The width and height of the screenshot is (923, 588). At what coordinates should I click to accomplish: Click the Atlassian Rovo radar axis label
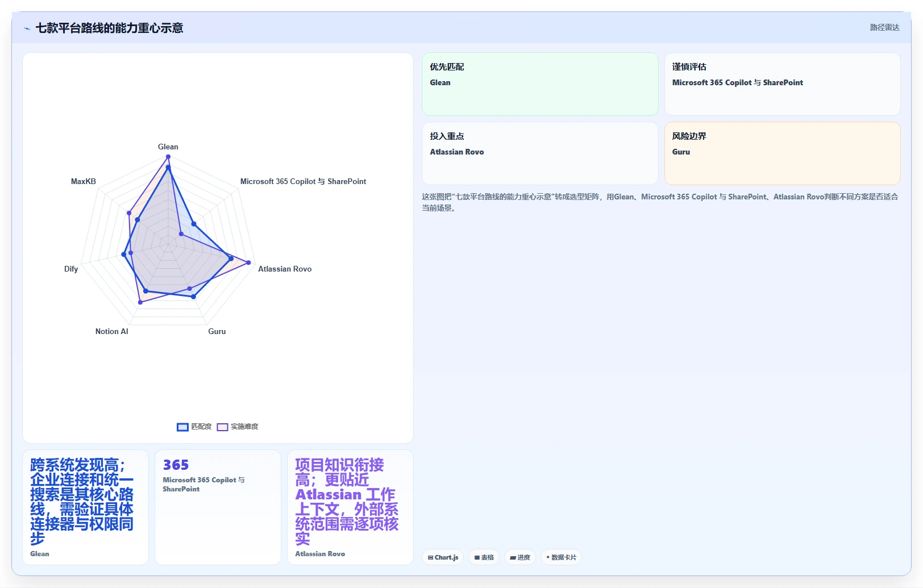(x=285, y=269)
